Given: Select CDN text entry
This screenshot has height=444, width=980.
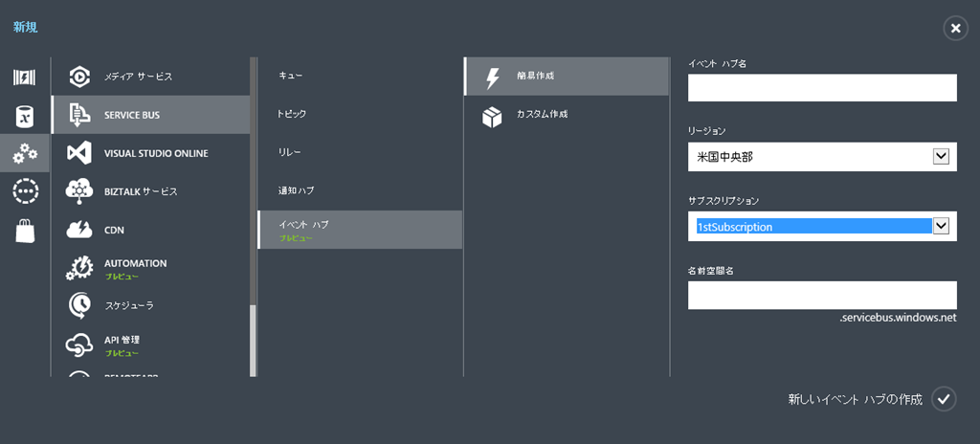Looking at the screenshot, I should click(x=114, y=230).
